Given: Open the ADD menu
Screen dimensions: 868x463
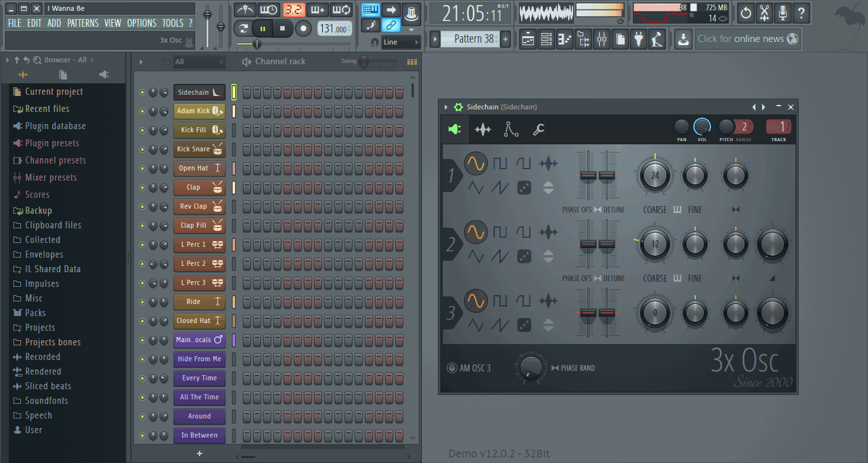Looking at the screenshot, I should [55, 23].
